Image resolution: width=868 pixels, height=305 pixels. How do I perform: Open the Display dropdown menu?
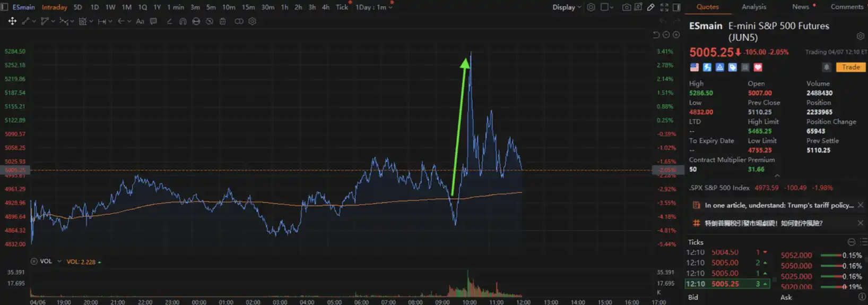pyautogui.click(x=567, y=7)
